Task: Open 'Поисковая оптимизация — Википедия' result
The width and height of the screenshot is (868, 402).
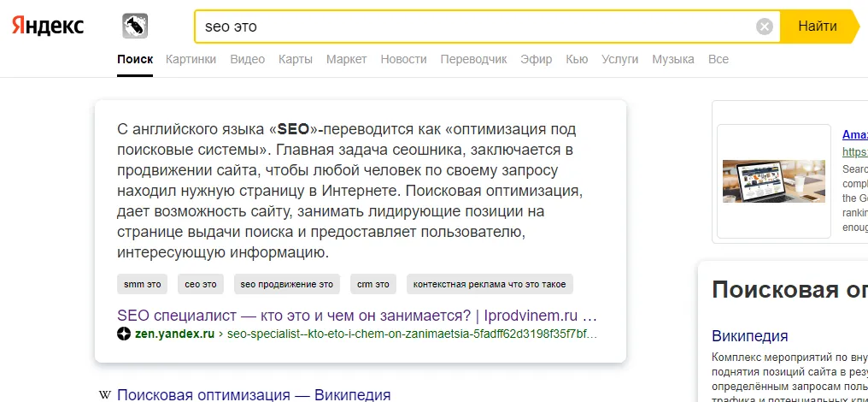Action: pos(254,395)
